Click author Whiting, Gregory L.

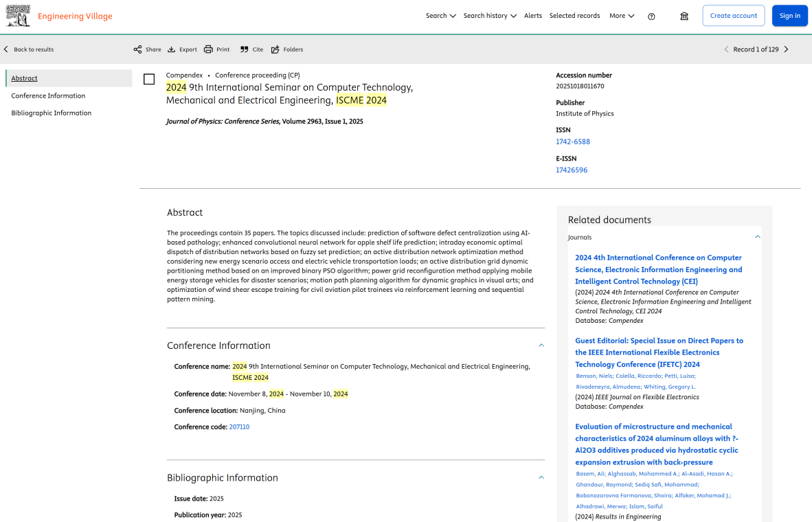pyautogui.click(x=670, y=387)
